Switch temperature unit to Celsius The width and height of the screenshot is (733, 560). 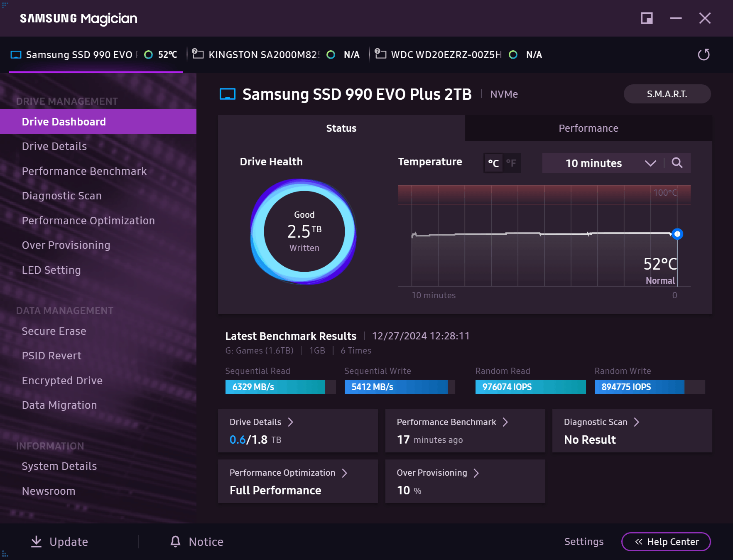tap(493, 163)
